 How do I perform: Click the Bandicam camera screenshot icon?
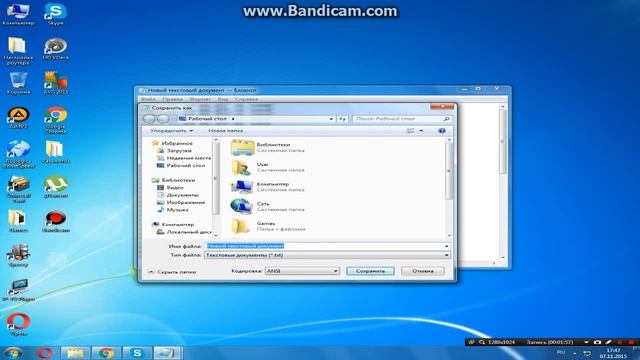coord(598,342)
